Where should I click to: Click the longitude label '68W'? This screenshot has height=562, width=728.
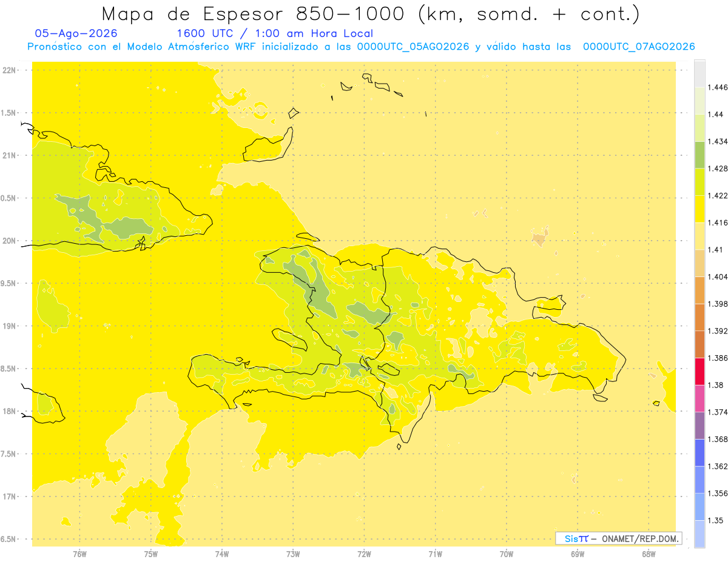click(649, 553)
